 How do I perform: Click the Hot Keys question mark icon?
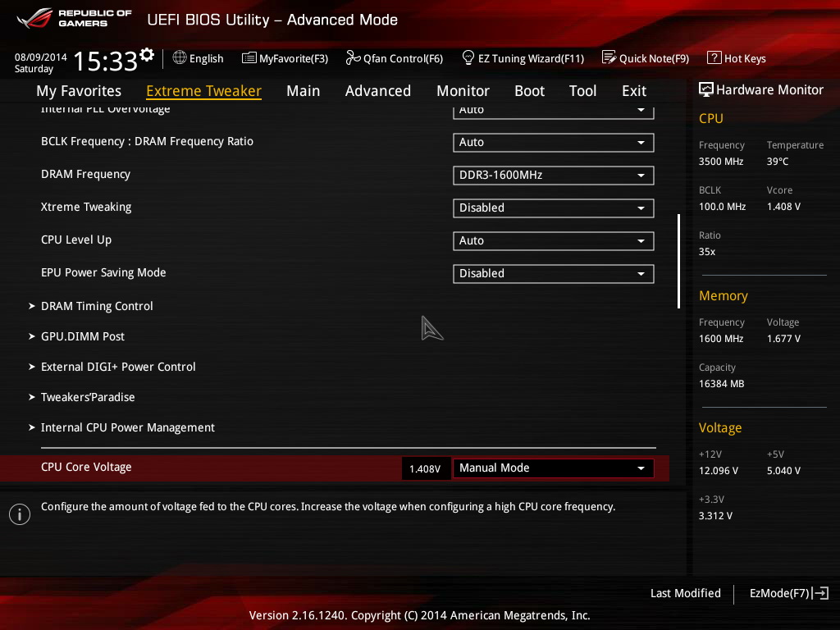coord(714,58)
